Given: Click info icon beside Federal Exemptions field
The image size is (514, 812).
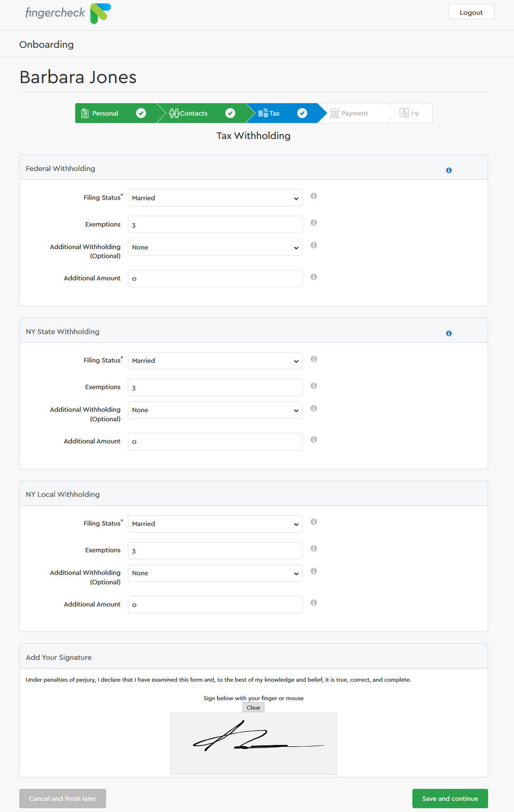Looking at the screenshot, I should coord(314,223).
